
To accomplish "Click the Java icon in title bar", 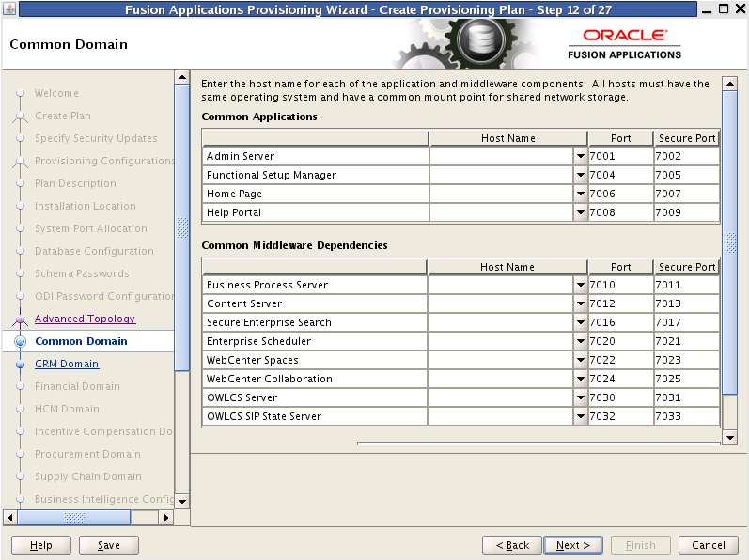I will pyautogui.click(x=9, y=8).
